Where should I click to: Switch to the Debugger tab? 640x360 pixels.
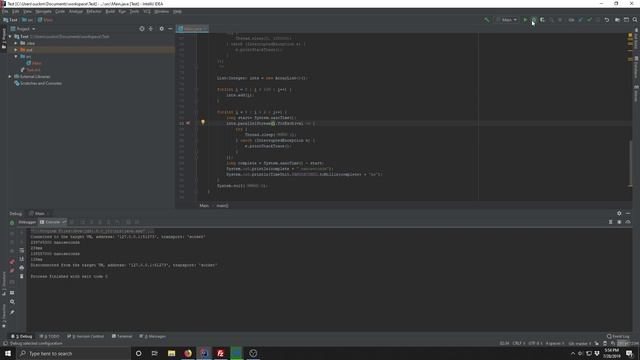point(27,222)
